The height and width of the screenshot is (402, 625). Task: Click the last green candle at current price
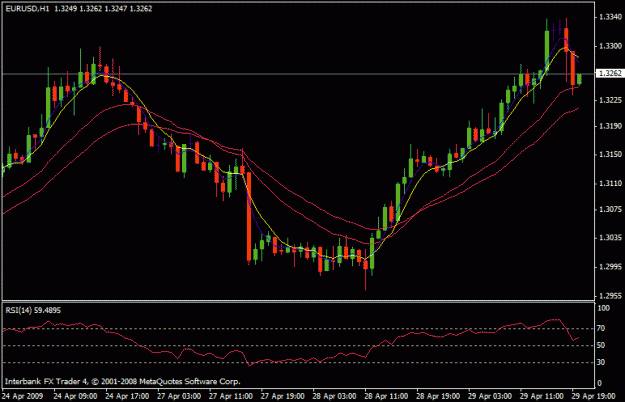(579, 78)
